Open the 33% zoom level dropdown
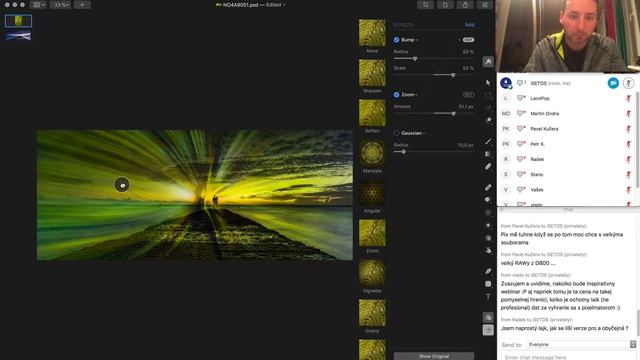Image resolution: width=640 pixels, height=360 pixels. tap(61, 5)
